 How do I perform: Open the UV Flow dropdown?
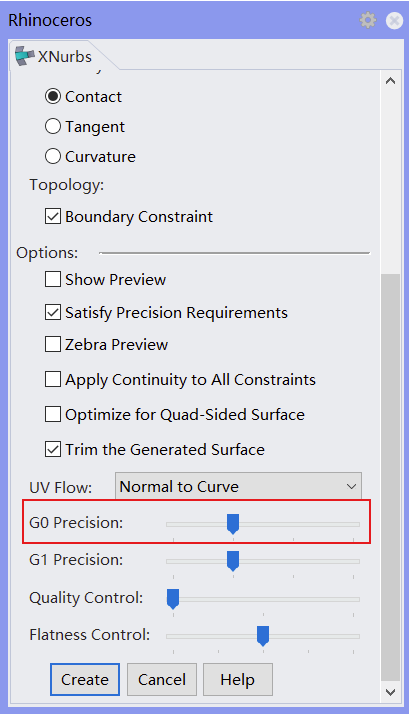(238, 486)
